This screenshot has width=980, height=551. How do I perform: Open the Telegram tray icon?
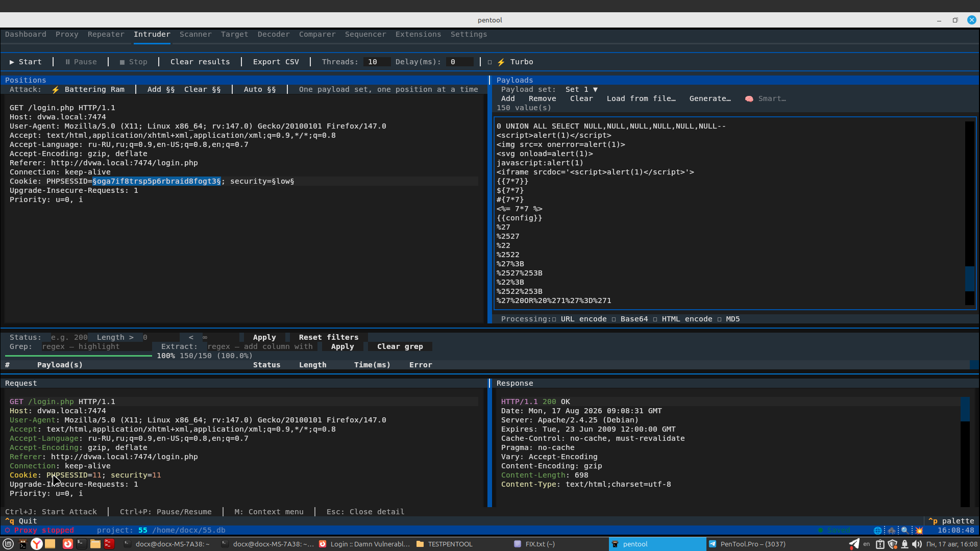tap(853, 544)
